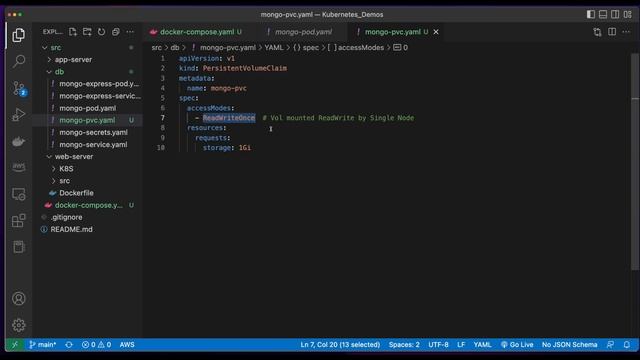Close the mongo-pvc.yaml tab
The width and height of the screenshot is (640, 360).
point(436,32)
